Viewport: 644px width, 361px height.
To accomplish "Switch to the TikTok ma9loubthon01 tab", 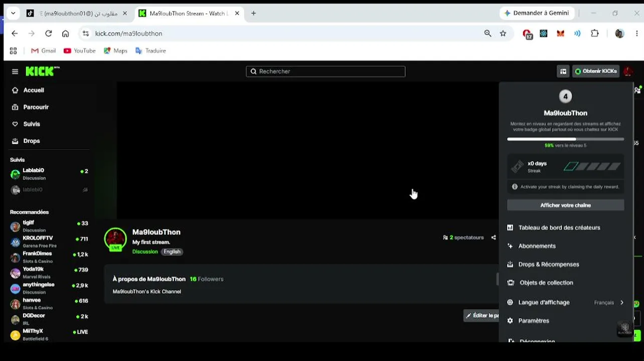I will point(77,14).
